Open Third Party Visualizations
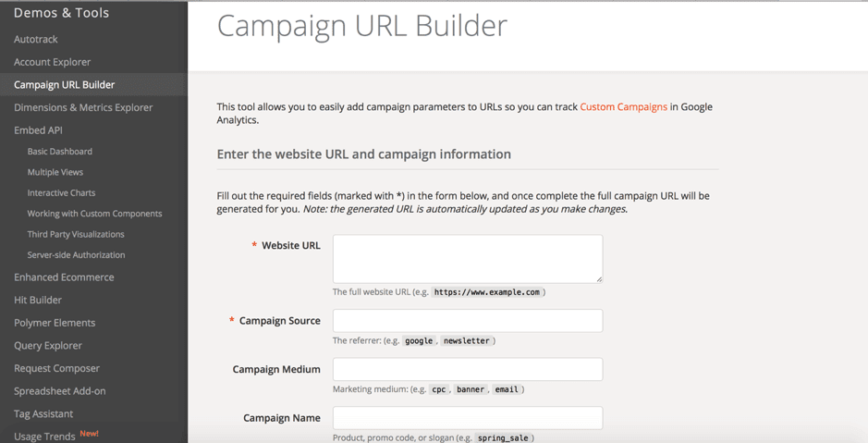This screenshot has width=868, height=443. [x=76, y=234]
